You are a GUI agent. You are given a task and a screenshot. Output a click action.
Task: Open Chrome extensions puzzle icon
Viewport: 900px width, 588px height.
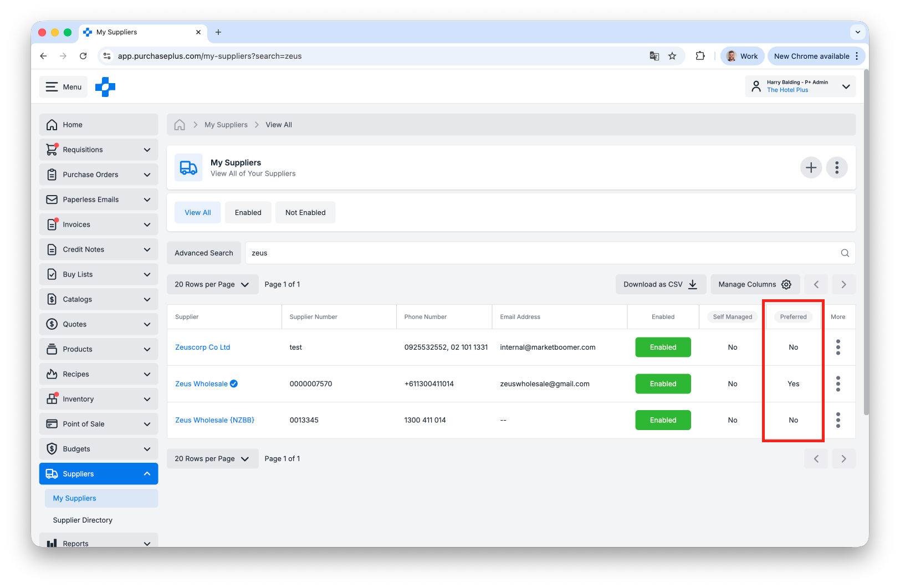click(x=700, y=56)
